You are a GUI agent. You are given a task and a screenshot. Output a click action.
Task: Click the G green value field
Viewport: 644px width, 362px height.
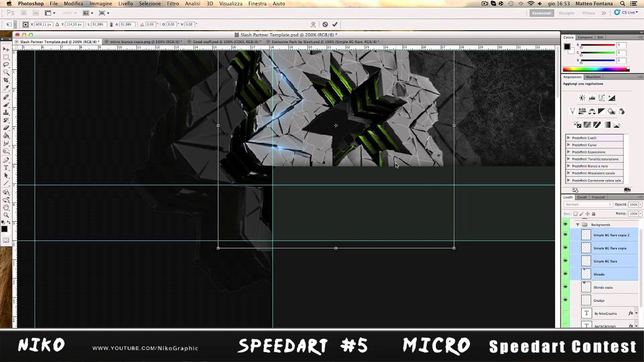tap(621, 52)
